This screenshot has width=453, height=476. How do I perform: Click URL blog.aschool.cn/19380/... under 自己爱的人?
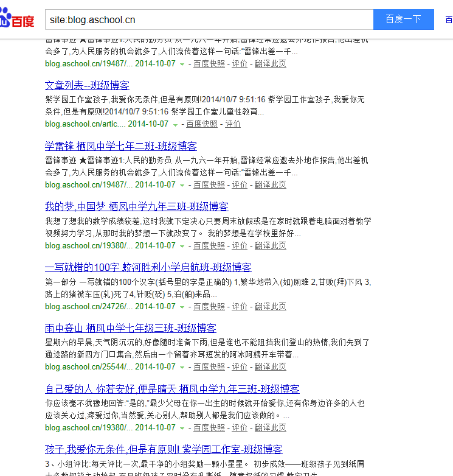coord(89,427)
